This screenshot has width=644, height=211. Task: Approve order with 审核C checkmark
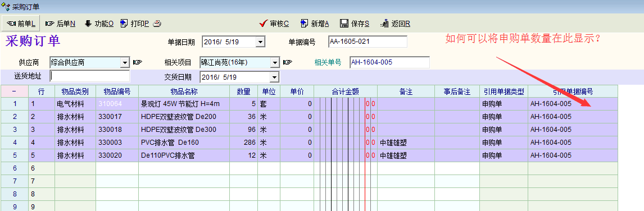tap(274, 24)
